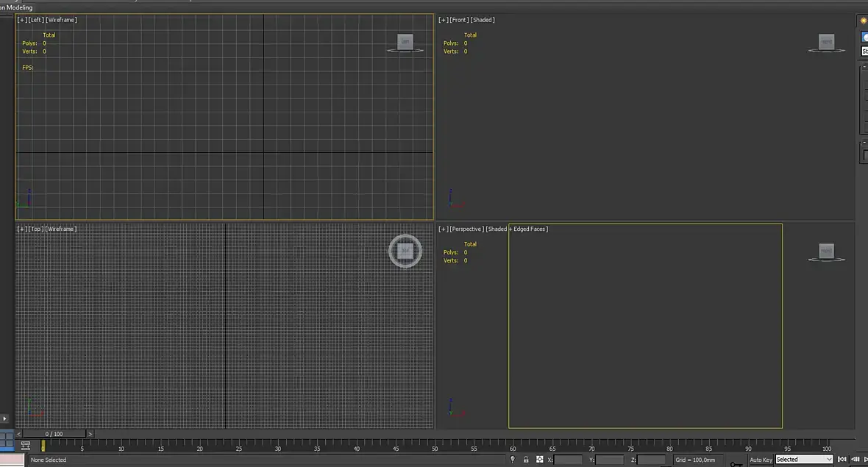Toggle Absolute/Offset transform mode icon
Viewport: 868px width, 467px height.
[x=540, y=459]
